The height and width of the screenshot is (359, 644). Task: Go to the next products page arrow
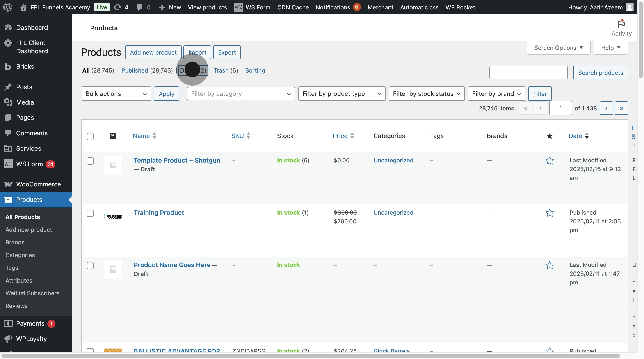click(606, 108)
